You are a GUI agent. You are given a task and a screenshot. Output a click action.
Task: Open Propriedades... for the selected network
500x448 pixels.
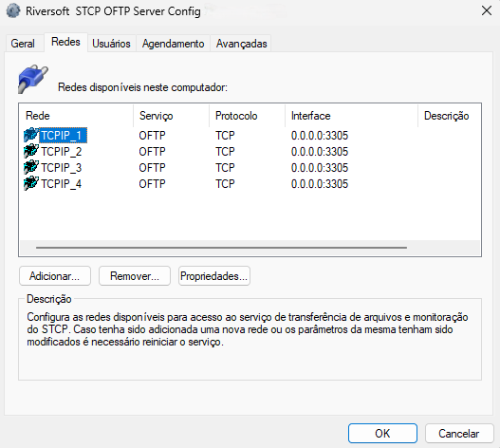pos(214,276)
